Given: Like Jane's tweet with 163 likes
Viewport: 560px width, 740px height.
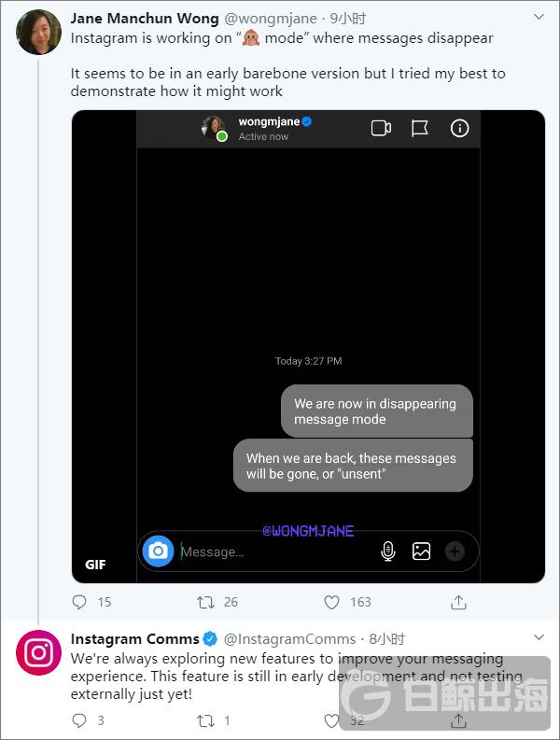Looking at the screenshot, I should (x=331, y=602).
